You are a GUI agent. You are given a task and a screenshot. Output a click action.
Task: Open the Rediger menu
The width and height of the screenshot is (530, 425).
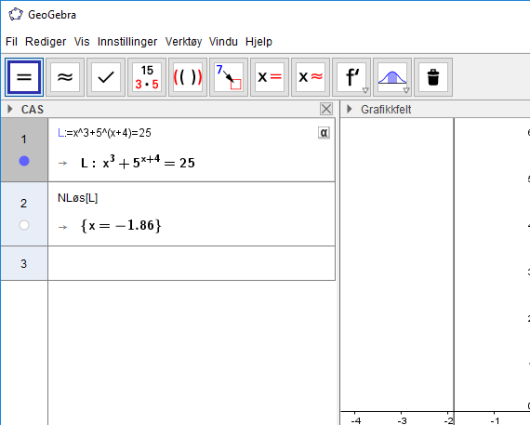[46, 42]
